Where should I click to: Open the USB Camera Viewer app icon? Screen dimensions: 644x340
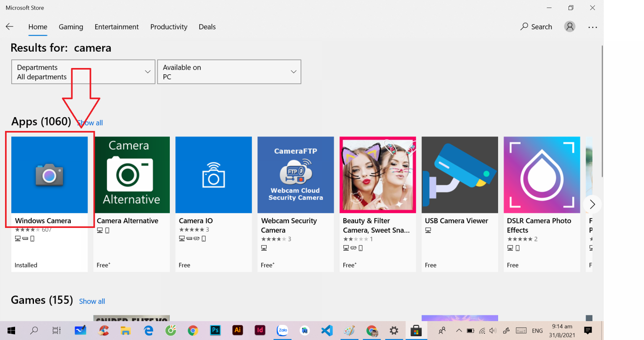460,175
